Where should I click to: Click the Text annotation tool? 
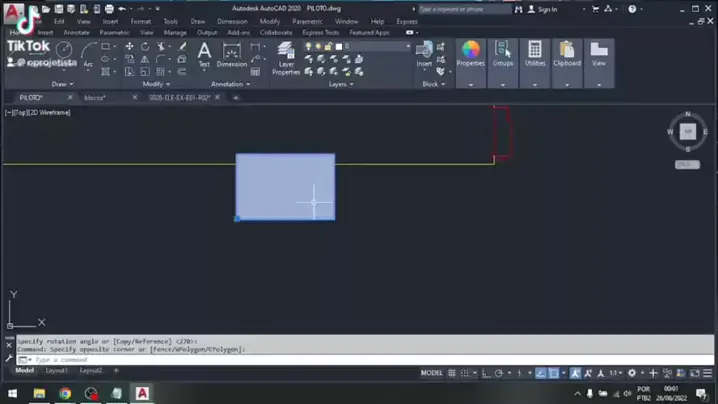(204, 54)
